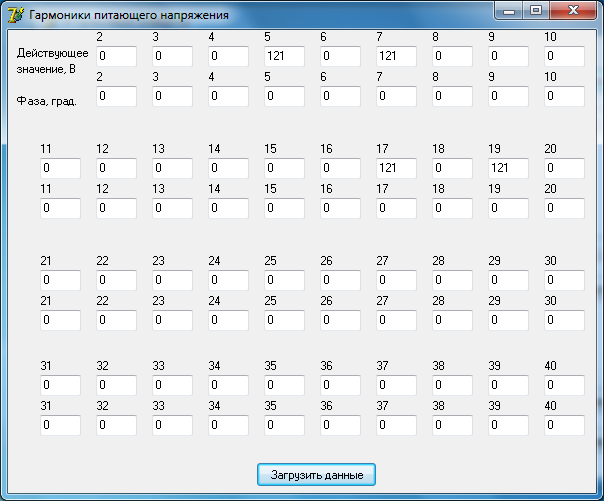
Task: Select the phase field for harmonic 30
Action: coord(564,320)
